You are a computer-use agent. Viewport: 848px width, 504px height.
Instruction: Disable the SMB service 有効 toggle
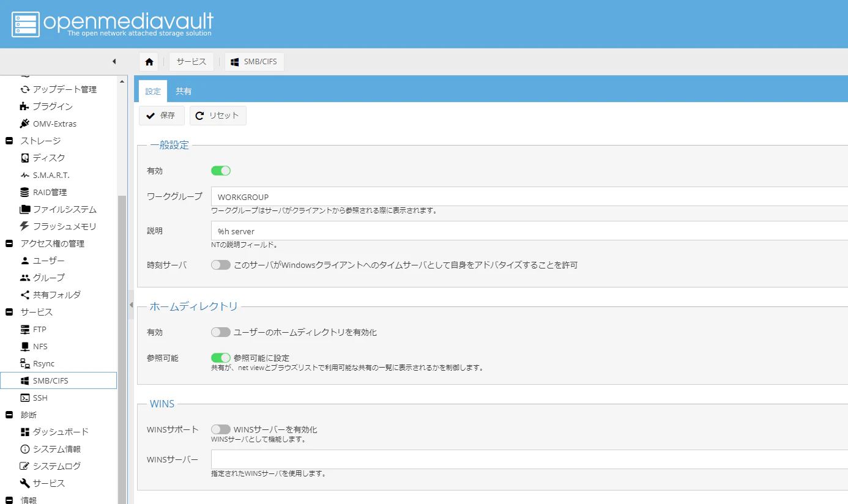pos(220,170)
